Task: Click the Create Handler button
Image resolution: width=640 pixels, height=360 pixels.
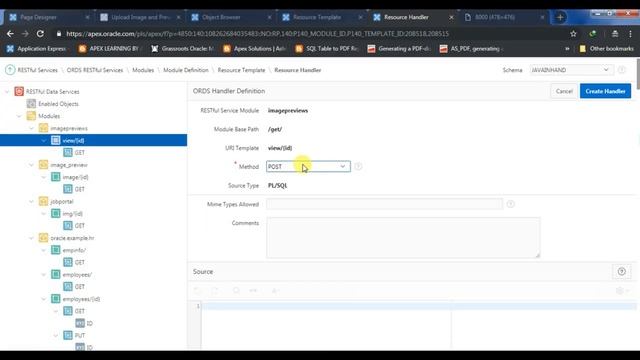Action: coord(605,91)
